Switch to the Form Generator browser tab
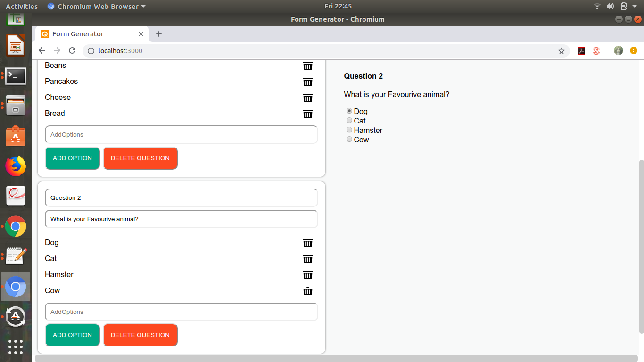 85,33
